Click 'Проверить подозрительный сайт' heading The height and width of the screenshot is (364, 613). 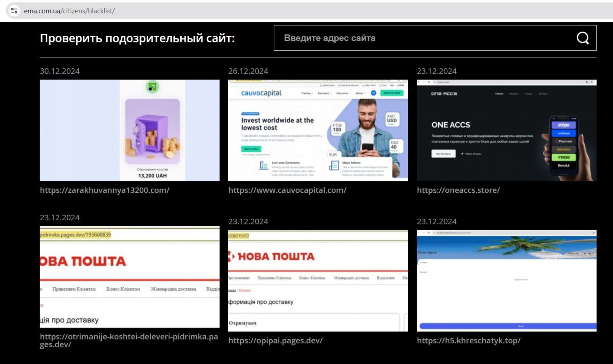(137, 38)
